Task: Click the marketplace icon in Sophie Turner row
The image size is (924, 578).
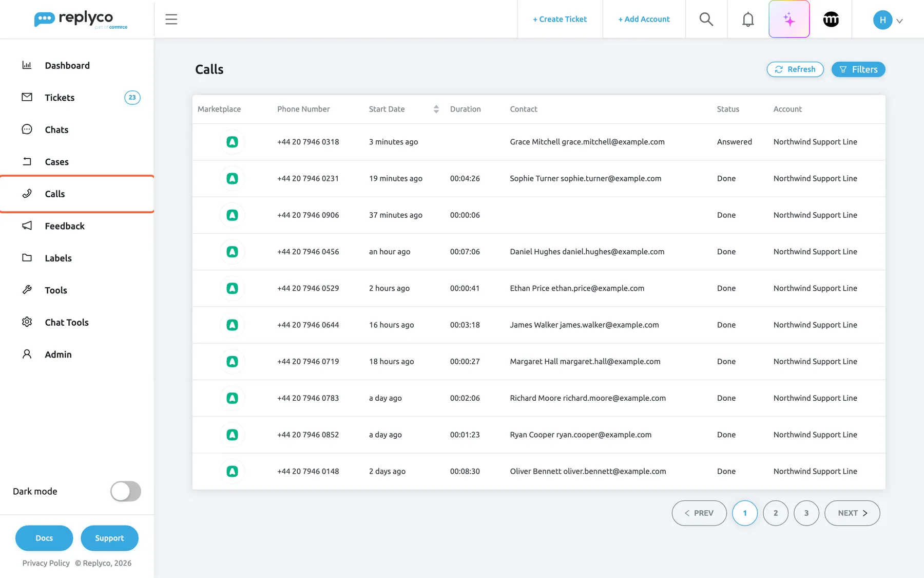Action: pos(232,178)
